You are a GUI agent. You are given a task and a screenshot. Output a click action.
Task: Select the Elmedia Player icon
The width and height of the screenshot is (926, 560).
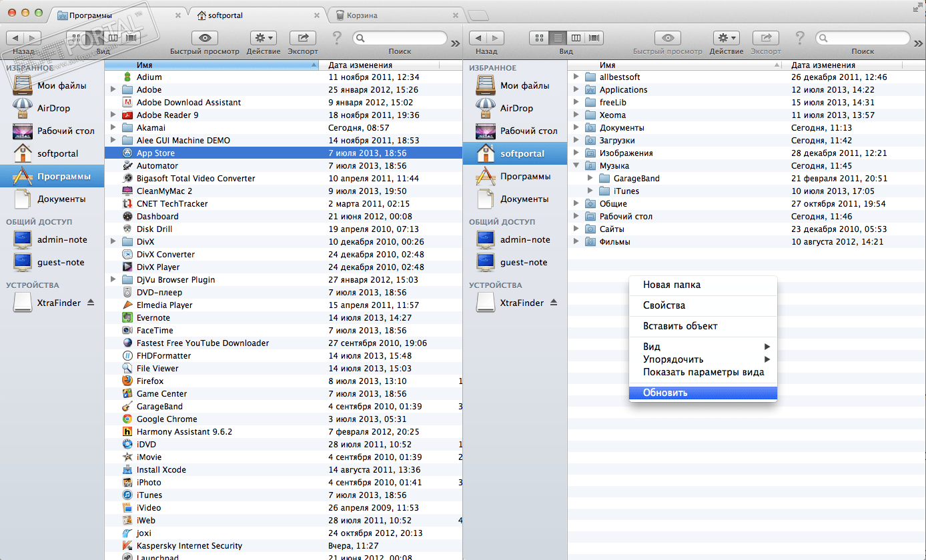click(x=128, y=305)
